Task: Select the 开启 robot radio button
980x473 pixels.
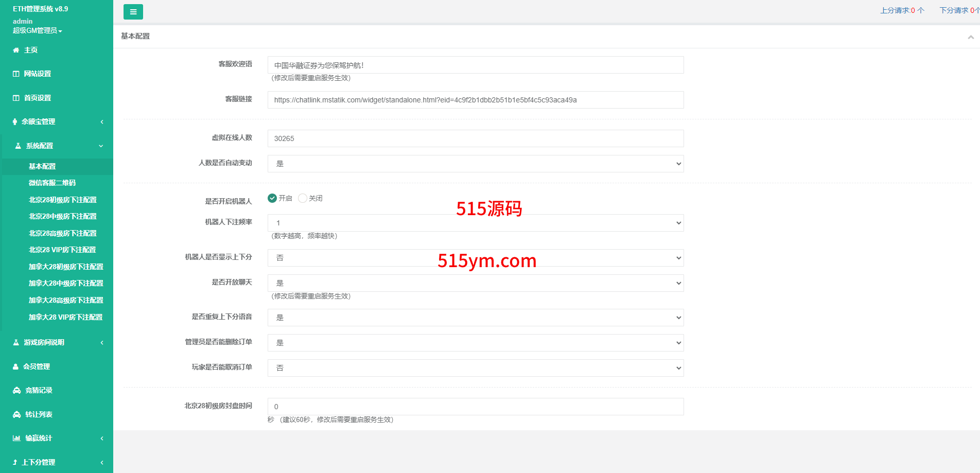Action: click(272, 198)
